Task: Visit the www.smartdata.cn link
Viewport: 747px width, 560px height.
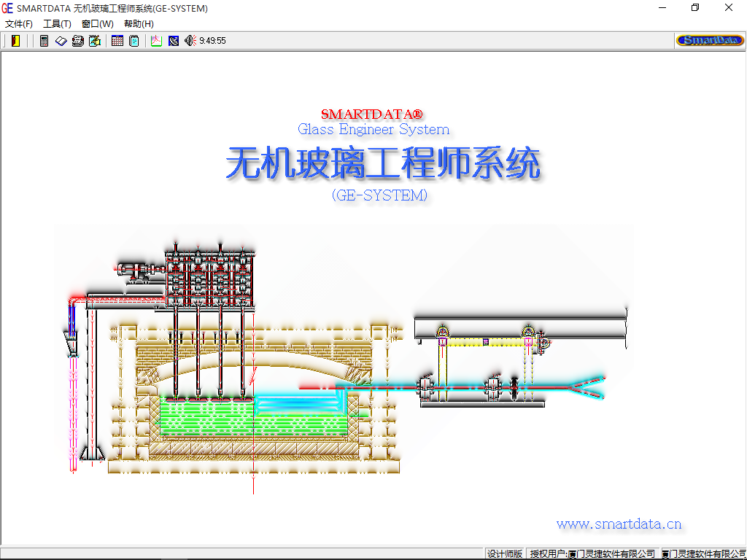Action: point(619,524)
